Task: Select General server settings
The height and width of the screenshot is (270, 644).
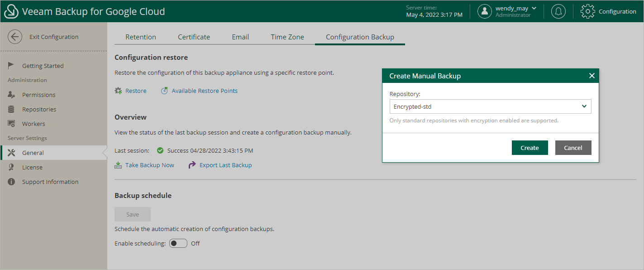Action: point(54,153)
